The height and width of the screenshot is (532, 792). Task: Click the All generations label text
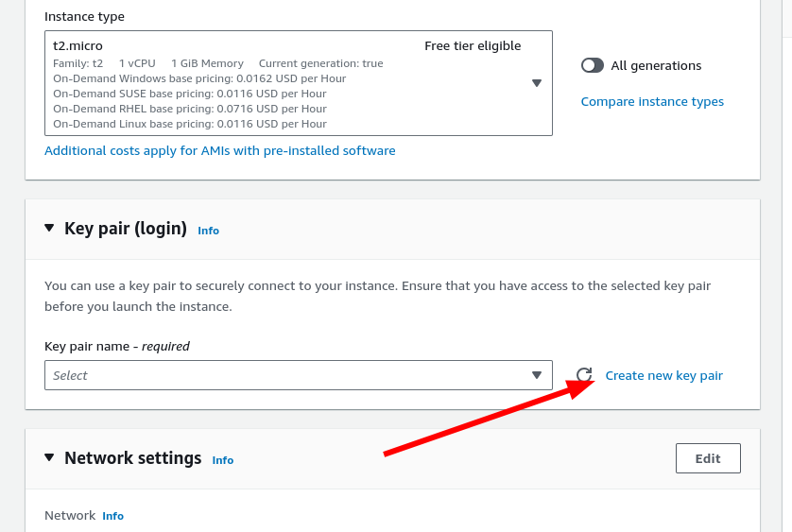pyautogui.click(x=656, y=65)
